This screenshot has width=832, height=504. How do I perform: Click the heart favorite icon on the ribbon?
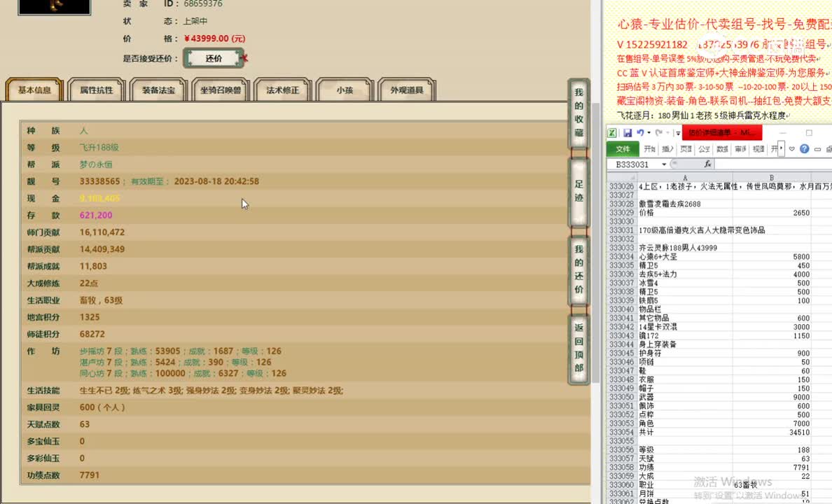792,148
